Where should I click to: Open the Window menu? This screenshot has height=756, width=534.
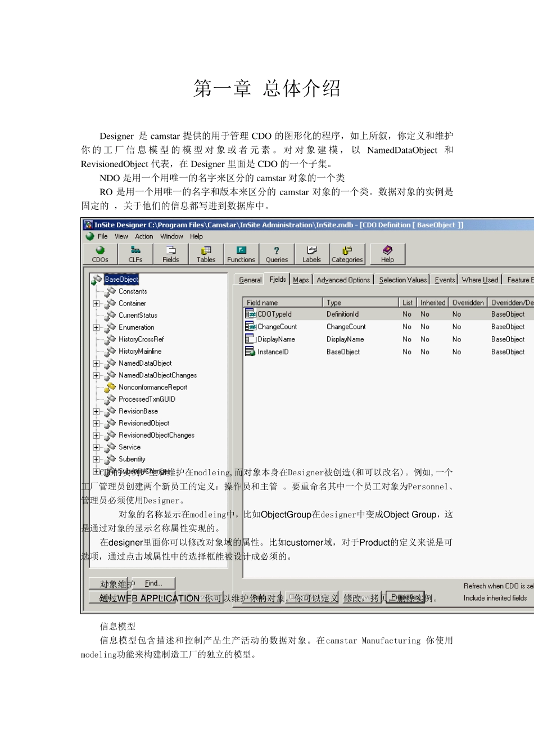[171, 236]
